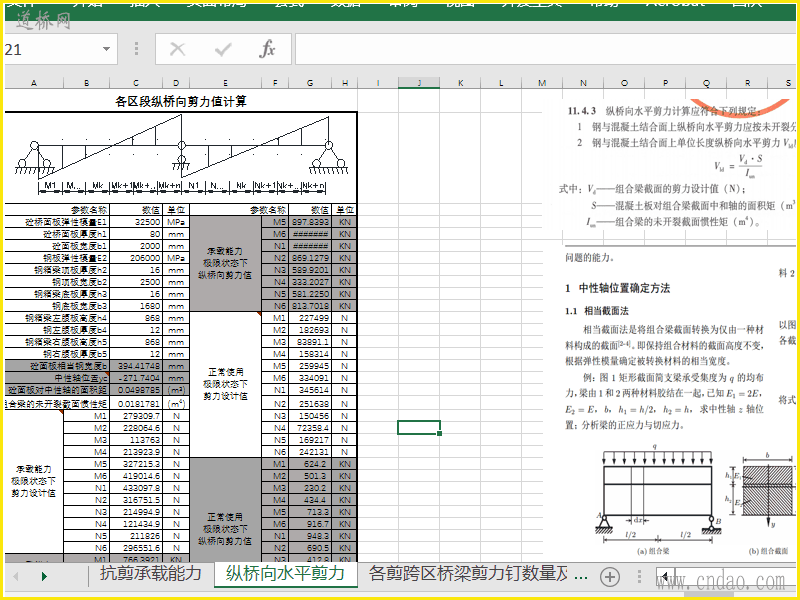Select column K header
Screen dimensions: 800x600
[x=460, y=83]
